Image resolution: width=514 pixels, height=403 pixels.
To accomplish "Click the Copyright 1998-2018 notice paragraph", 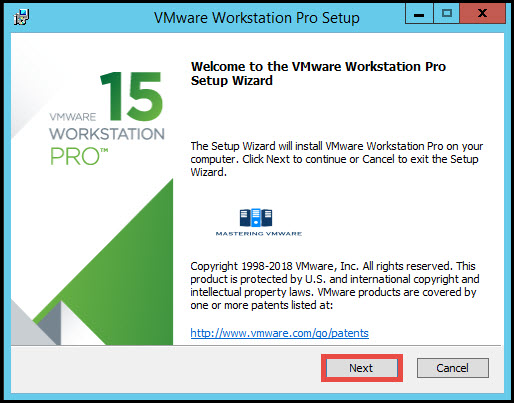I will [335, 285].
